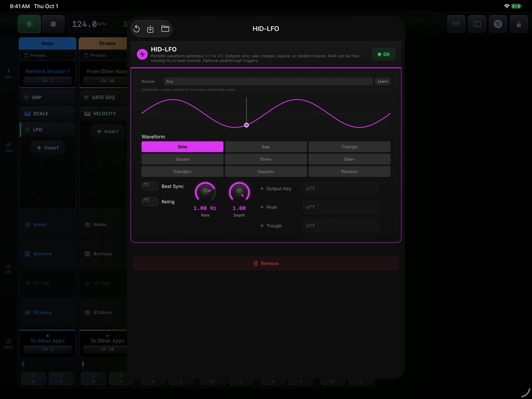The width and height of the screenshot is (532, 399).
Task: Select the Sine+ waveform
Action: coord(266,159)
